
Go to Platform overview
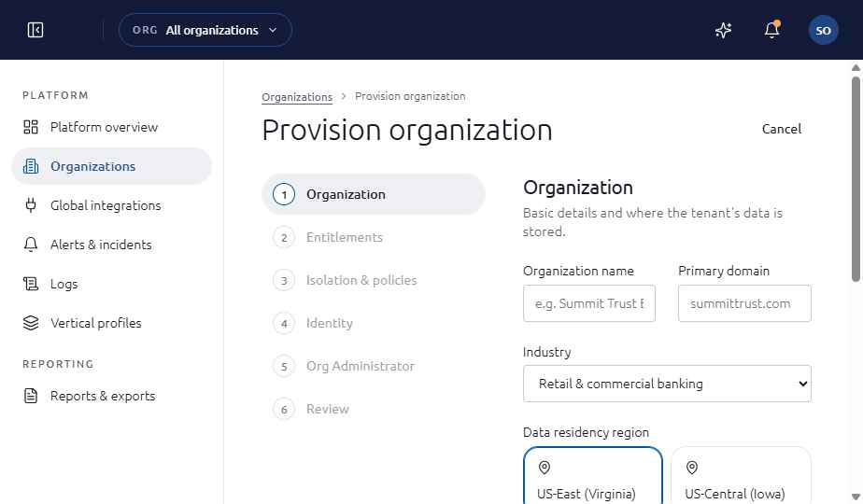[x=112, y=127]
